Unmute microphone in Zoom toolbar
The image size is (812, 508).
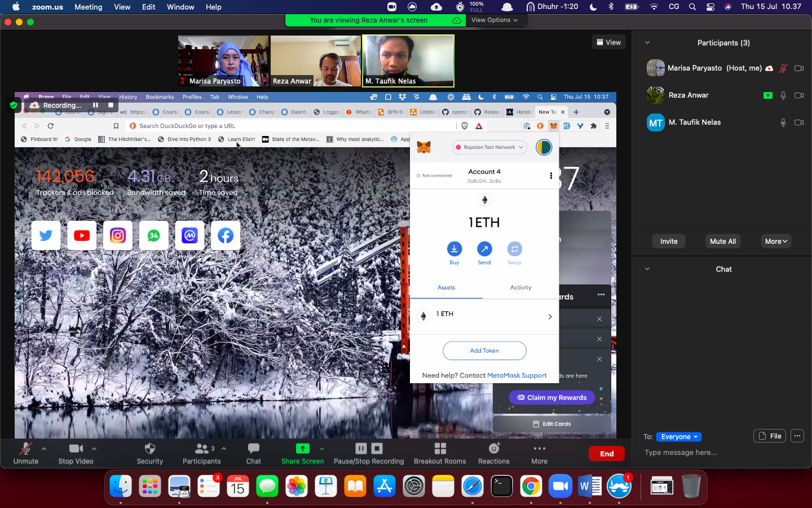tap(26, 453)
